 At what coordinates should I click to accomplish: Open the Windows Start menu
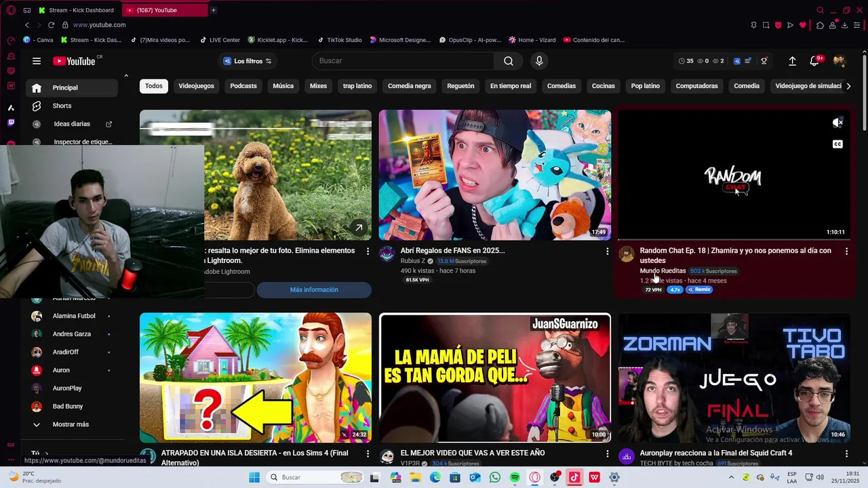click(254, 477)
